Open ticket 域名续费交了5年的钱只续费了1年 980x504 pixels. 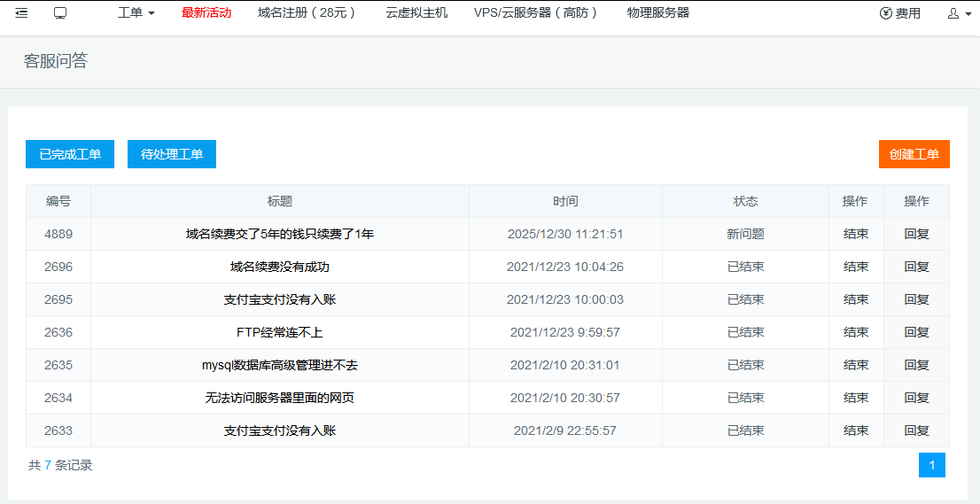point(279,235)
